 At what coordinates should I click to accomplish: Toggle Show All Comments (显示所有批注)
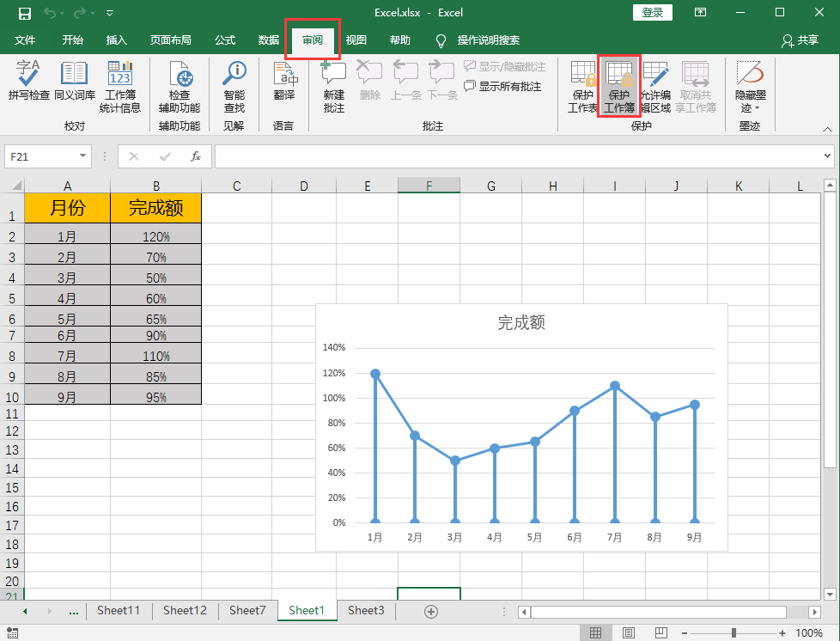pos(503,87)
